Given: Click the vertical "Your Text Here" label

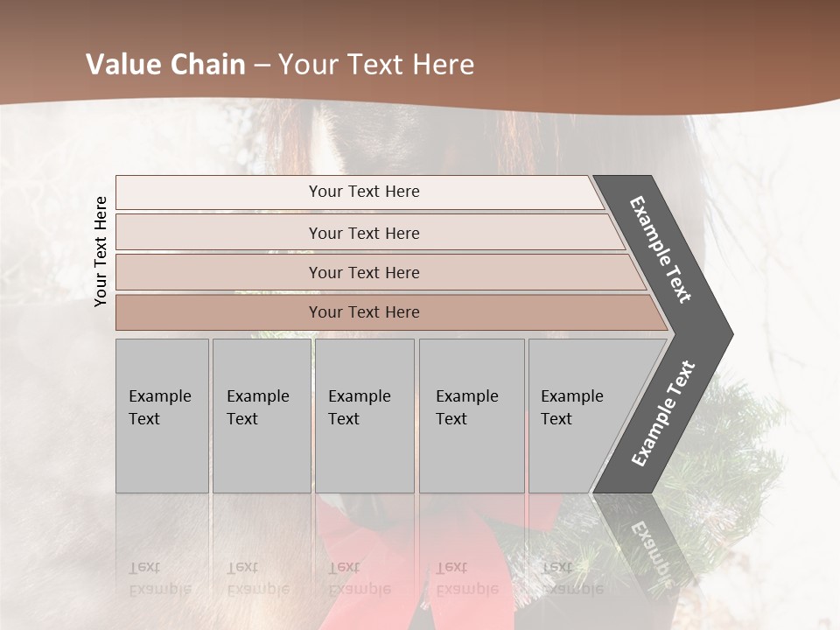Looking at the screenshot, I should (x=101, y=251).
